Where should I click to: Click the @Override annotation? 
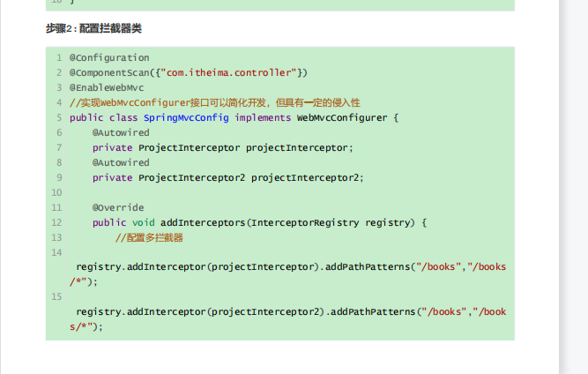pyautogui.click(x=118, y=207)
